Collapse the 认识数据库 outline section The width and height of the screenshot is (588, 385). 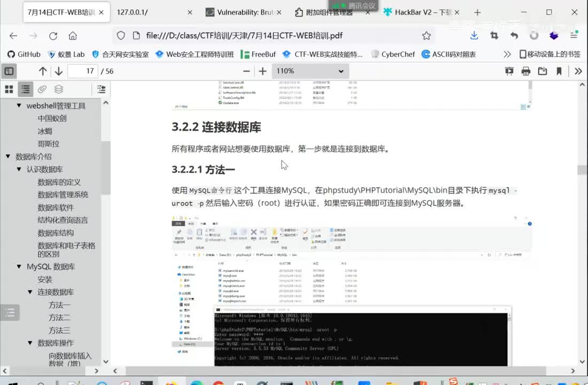(x=19, y=169)
